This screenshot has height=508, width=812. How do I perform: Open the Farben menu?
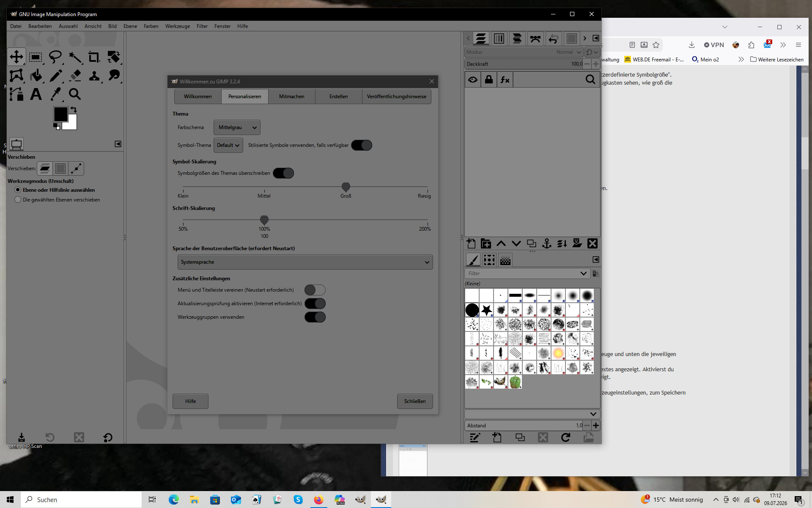(151, 26)
